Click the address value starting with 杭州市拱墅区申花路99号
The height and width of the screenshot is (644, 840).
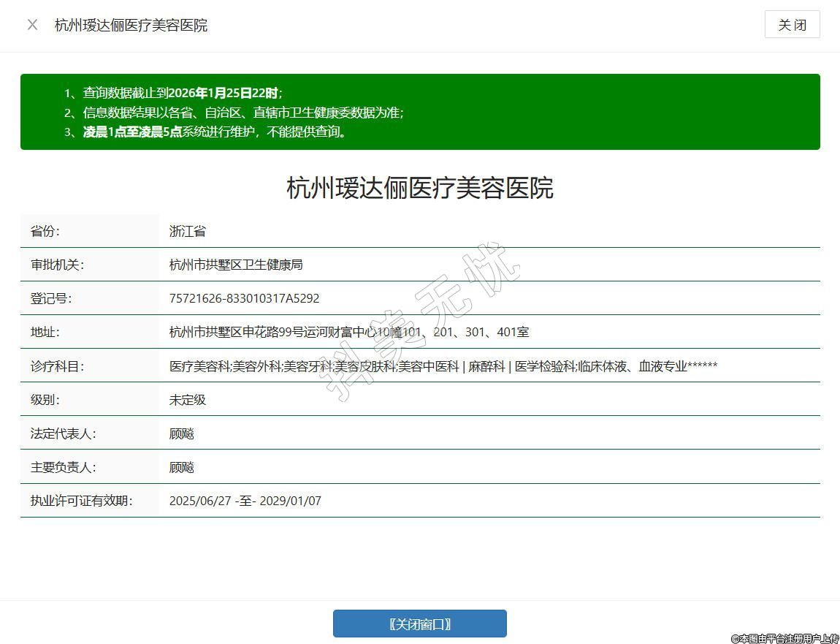coord(348,332)
